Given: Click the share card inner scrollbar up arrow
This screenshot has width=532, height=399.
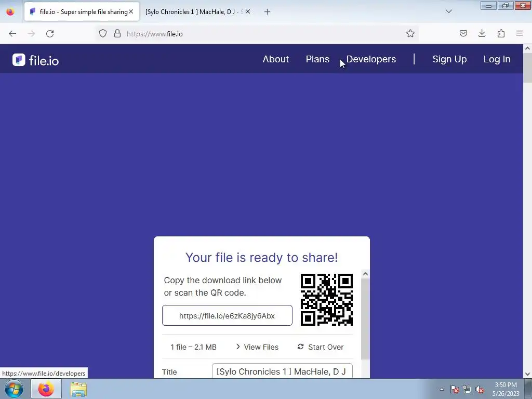Looking at the screenshot, I should (x=365, y=274).
